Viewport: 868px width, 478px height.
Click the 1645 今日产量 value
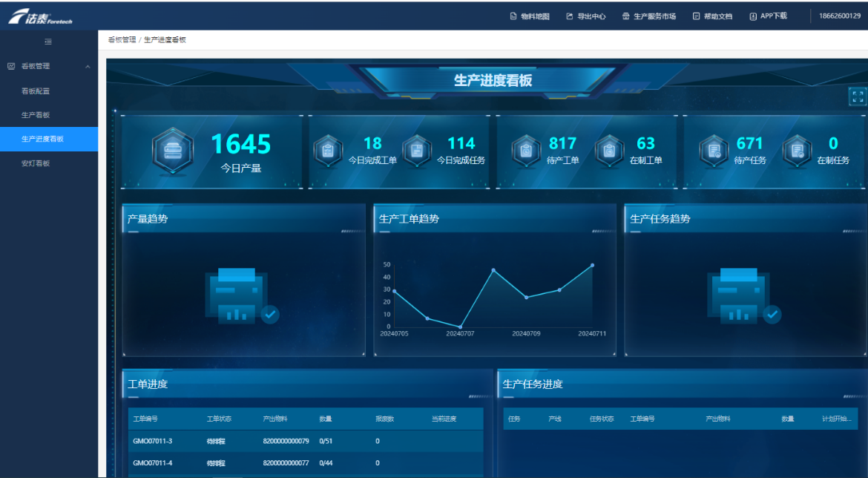241,144
